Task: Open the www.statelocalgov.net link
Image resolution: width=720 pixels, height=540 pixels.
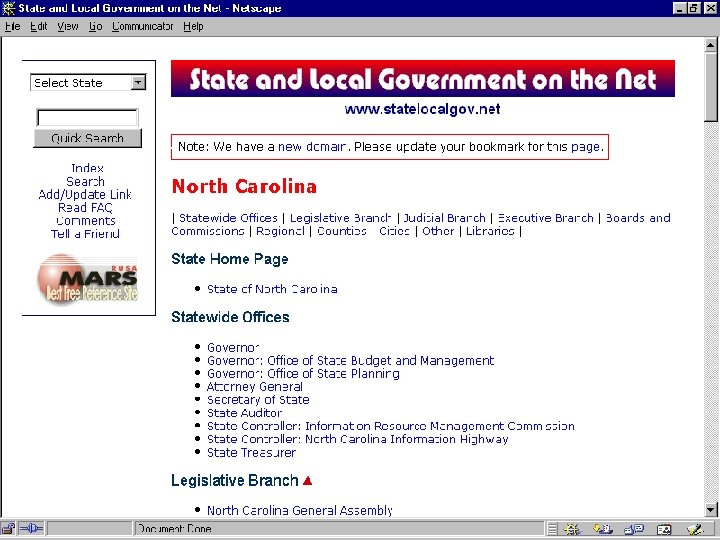Action: [422, 109]
